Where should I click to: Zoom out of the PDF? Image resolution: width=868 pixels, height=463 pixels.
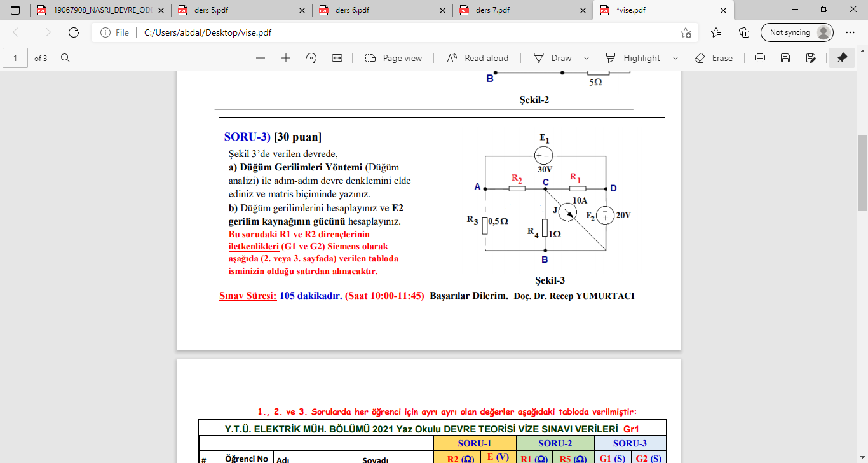coord(261,57)
